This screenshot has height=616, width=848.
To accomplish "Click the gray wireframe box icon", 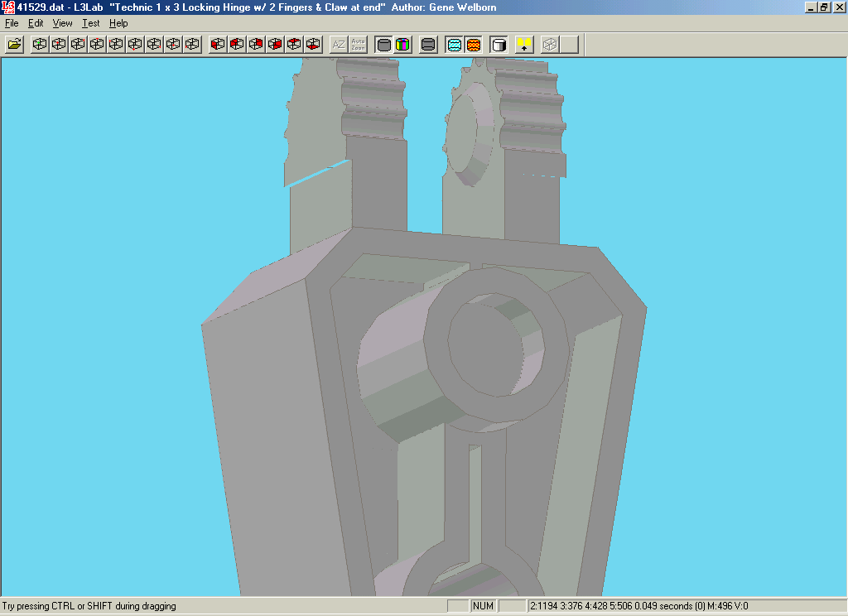I will pos(550,45).
